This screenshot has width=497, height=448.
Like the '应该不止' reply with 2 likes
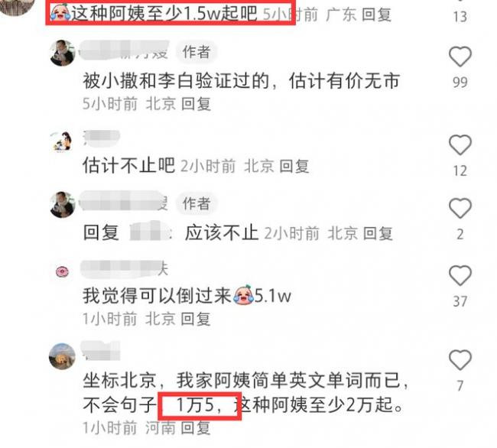tap(460, 208)
